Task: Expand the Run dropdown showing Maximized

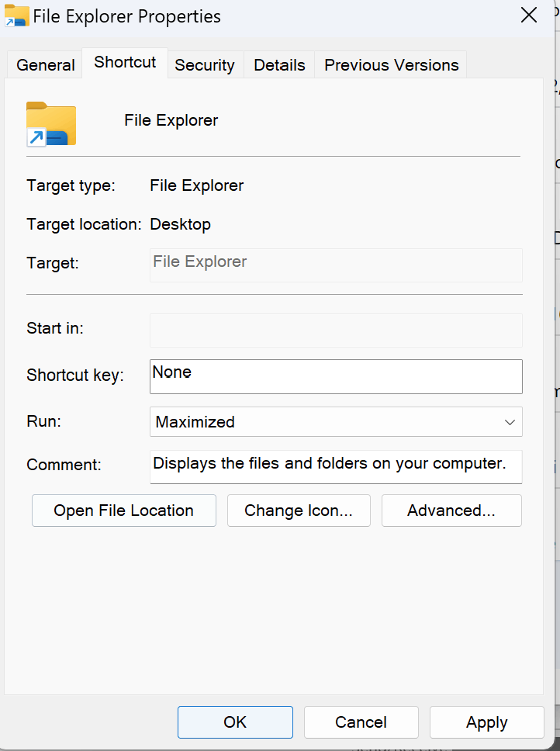Action: (x=336, y=421)
